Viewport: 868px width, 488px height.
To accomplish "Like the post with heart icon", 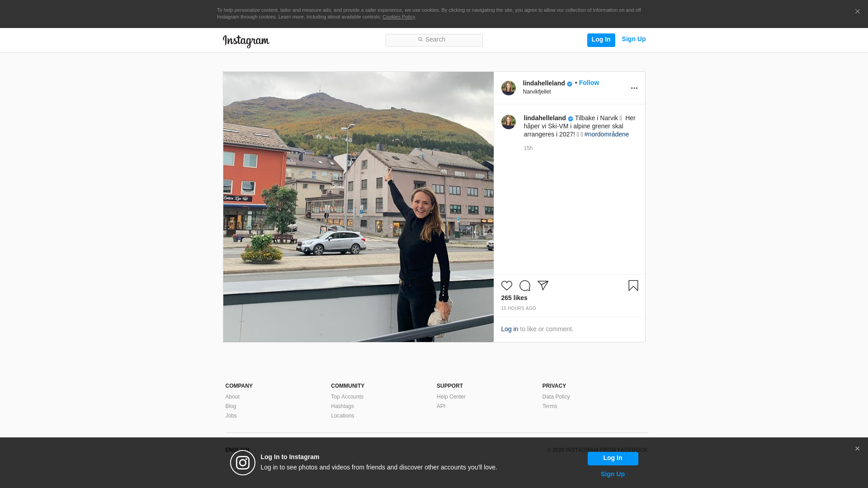I will click(506, 286).
